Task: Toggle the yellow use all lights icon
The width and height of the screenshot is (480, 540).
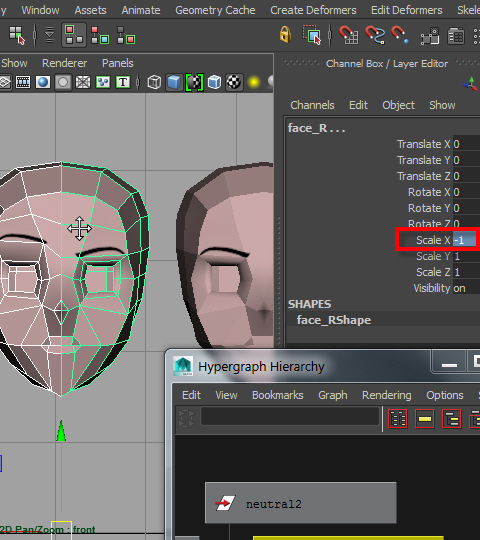Action: pos(254,82)
